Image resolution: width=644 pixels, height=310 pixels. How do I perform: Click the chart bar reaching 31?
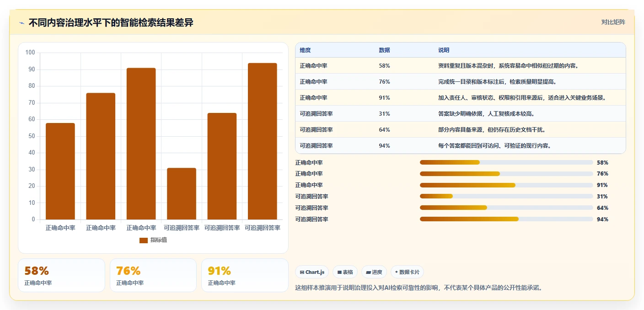[x=182, y=194]
